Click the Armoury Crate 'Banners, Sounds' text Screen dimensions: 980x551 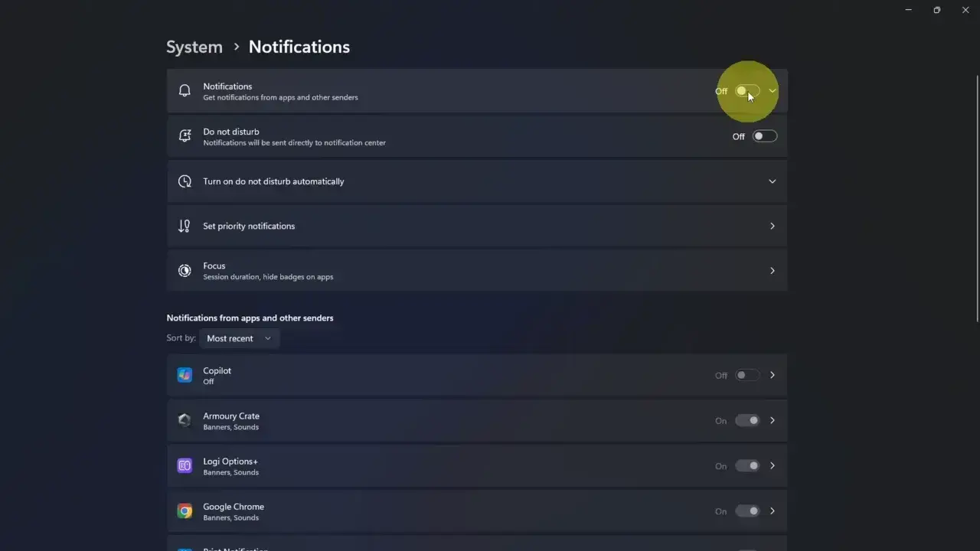pyautogui.click(x=230, y=427)
